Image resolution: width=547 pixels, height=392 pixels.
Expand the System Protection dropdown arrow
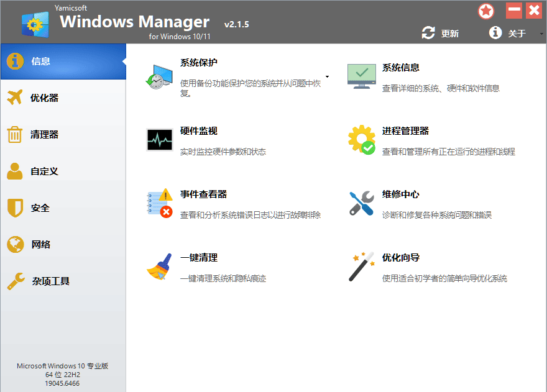(x=327, y=78)
